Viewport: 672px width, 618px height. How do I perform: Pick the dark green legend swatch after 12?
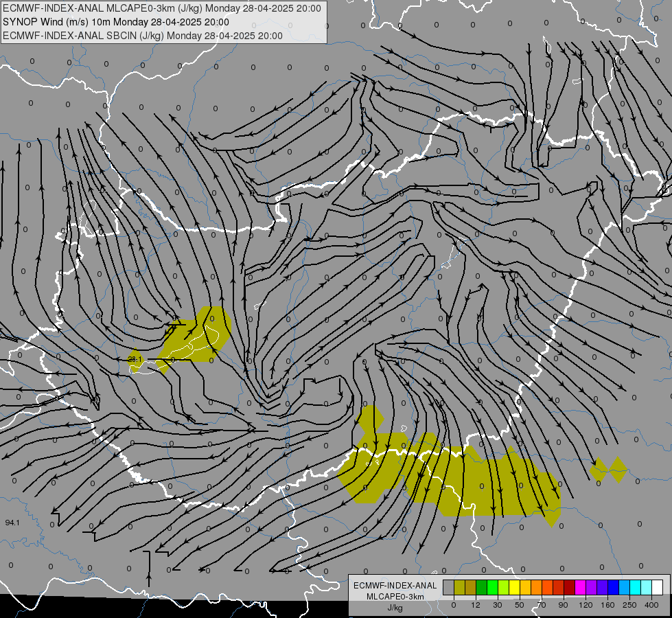pyautogui.click(x=481, y=588)
